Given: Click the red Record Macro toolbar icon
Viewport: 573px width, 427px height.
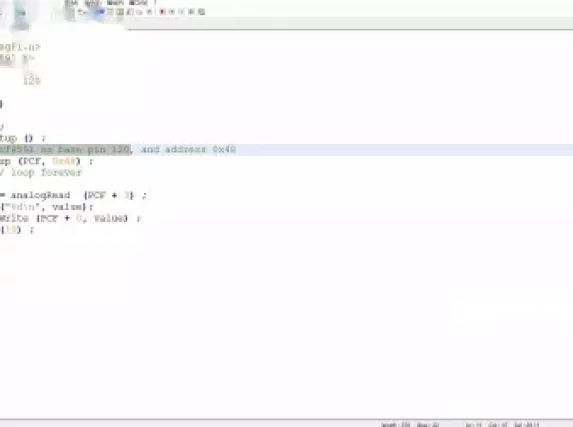Looking at the screenshot, I should coord(163,12).
